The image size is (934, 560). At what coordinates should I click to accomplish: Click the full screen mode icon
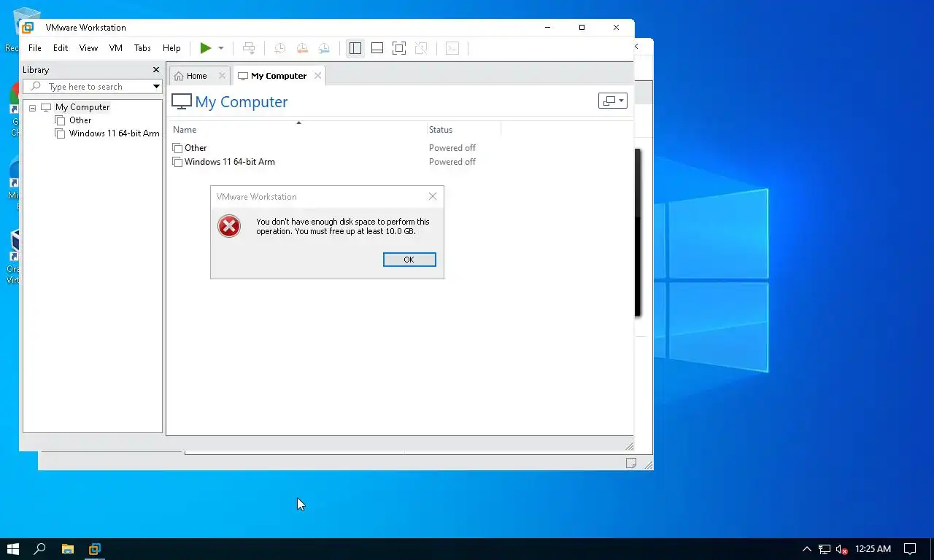[x=399, y=48]
